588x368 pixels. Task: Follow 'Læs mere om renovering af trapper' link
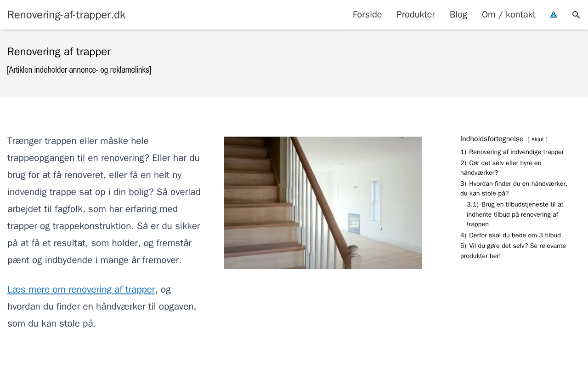(81, 289)
